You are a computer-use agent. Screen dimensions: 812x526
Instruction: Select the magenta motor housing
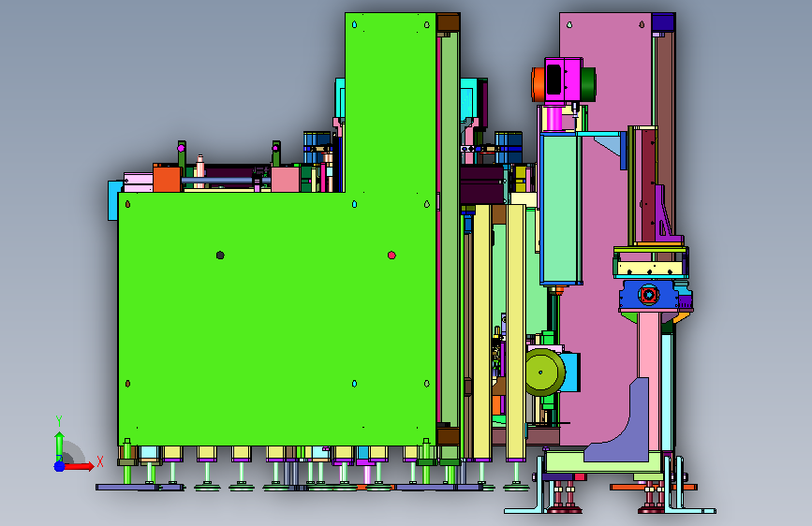[x=563, y=80]
